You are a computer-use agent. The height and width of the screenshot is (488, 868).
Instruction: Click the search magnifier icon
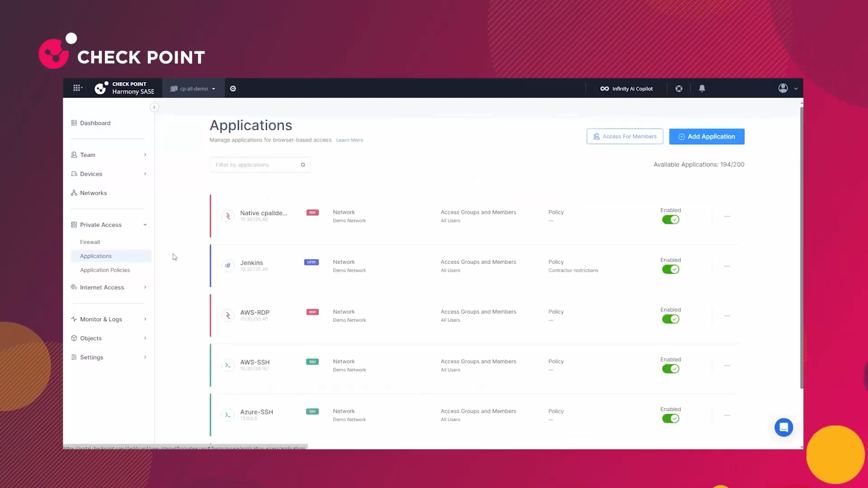point(303,165)
